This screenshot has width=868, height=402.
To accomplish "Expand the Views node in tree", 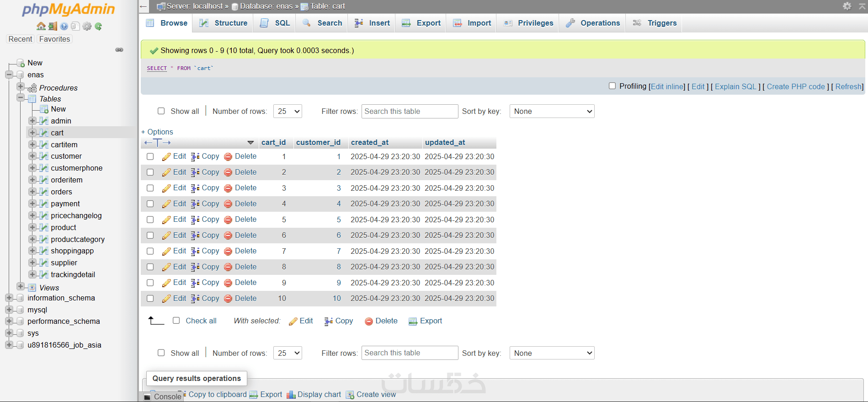I will pos(20,287).
